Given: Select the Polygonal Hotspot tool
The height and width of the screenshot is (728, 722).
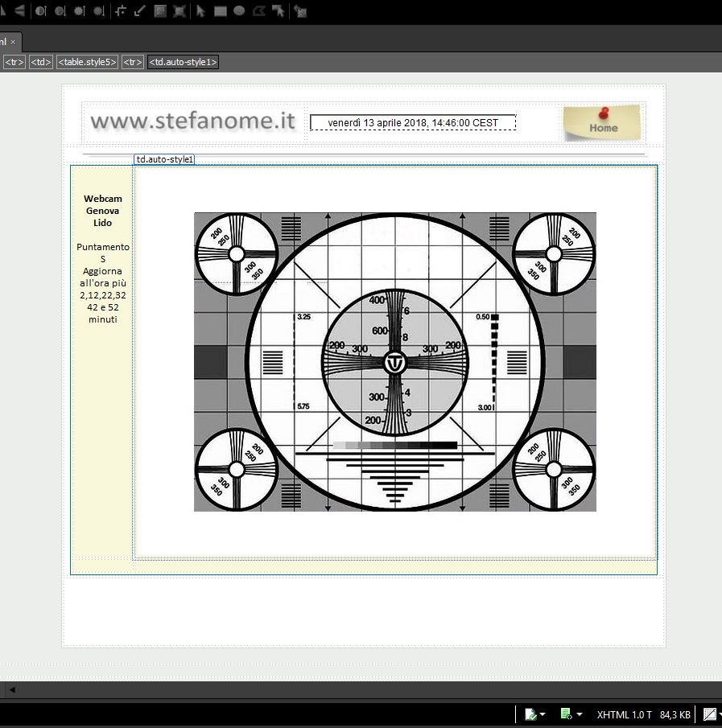Looking at the screenshot, I should (259, 11).
